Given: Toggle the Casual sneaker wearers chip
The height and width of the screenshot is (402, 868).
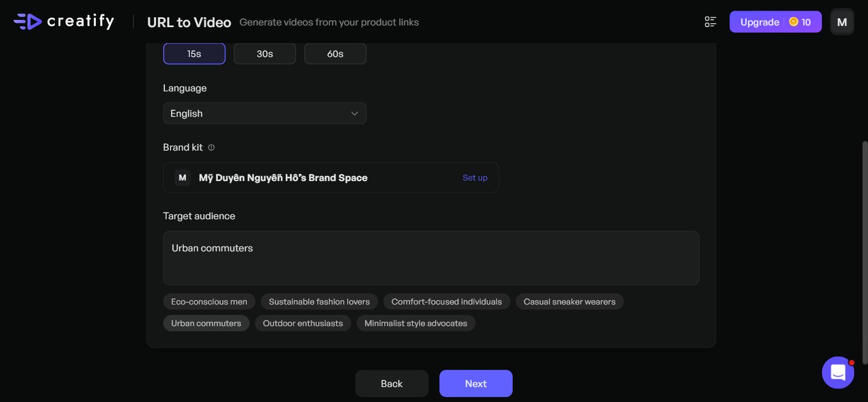Looking at the screenshot, I should [570, 302].
